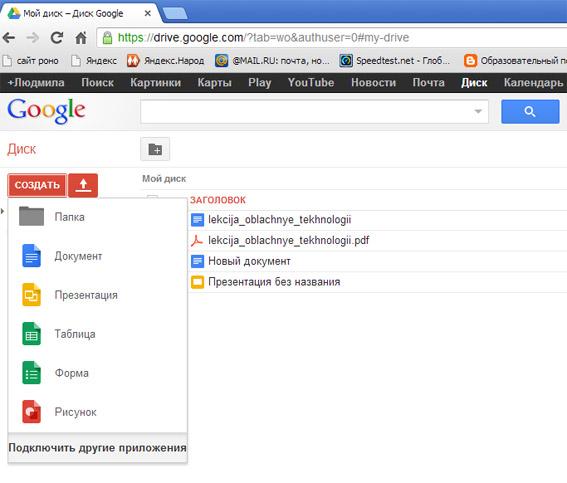567x483 pixels.
Task: Open Поиск in the Google bar
Action: [x=98, y=83]
